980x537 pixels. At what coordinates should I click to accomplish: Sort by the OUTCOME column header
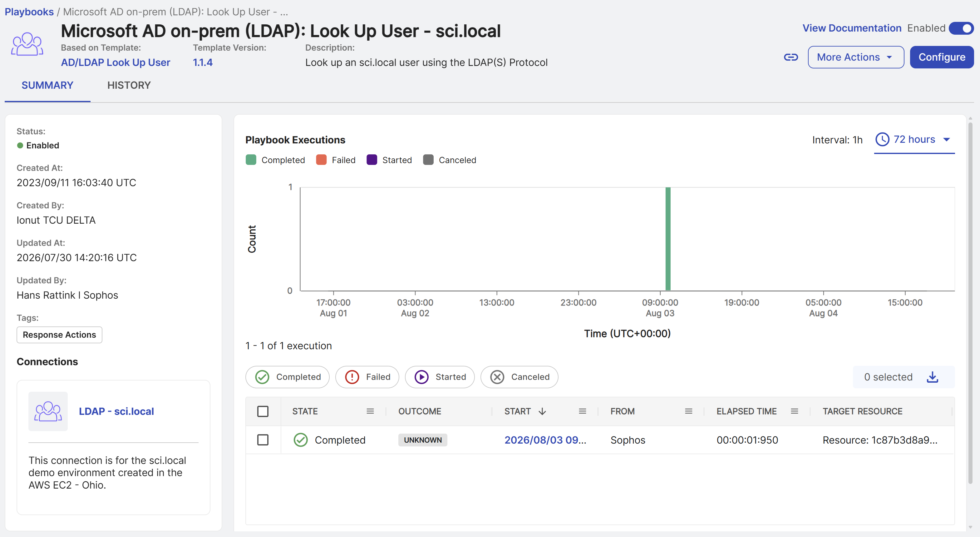420,411
